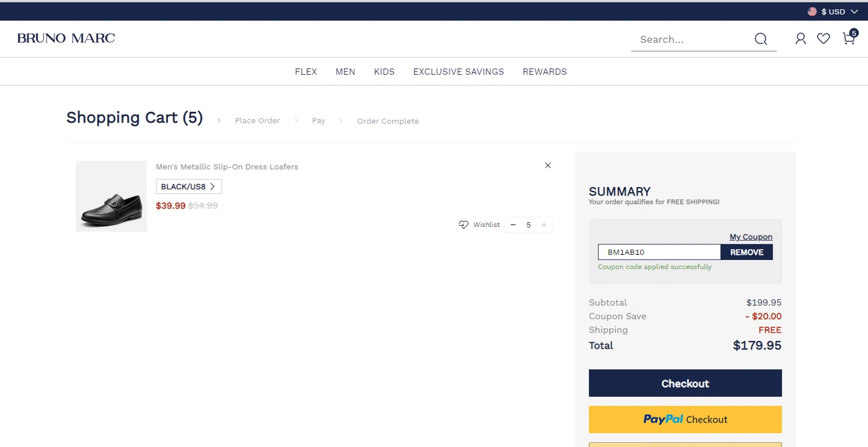
Task: Go to Bruno Marc home logo
Action: pyautogui.click(x=66, y=38)
